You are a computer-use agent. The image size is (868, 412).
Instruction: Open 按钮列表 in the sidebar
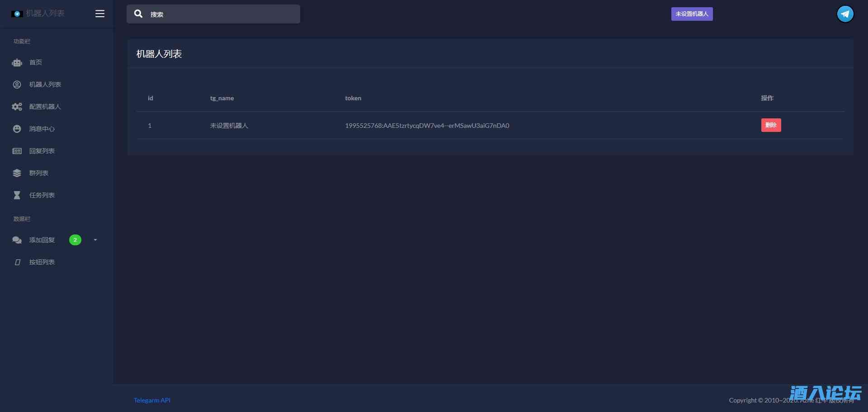[x=42, y=262]
